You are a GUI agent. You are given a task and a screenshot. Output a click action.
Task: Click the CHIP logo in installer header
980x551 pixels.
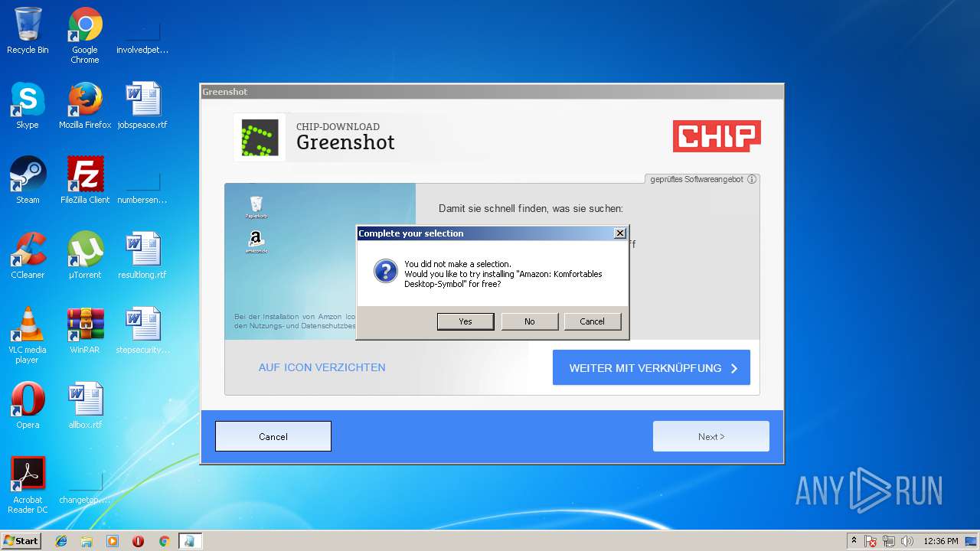pyautogui.click(x=717, y=136)
